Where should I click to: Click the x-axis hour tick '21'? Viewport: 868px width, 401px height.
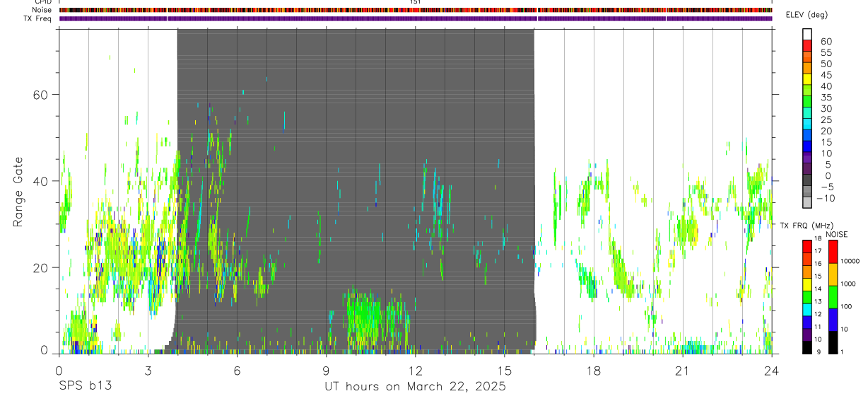pyautogui.click(x=683, y=371)
